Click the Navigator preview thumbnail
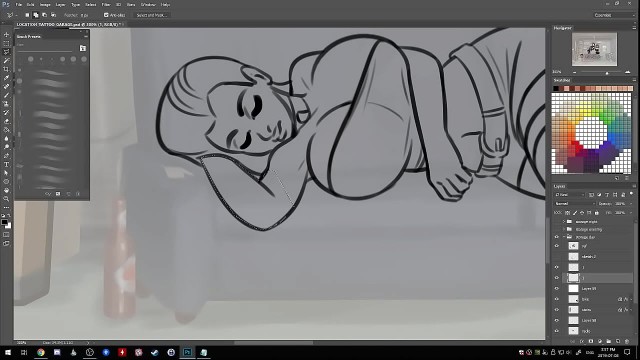This screenshot has height=360, width=640. click(x=594, y=49)
